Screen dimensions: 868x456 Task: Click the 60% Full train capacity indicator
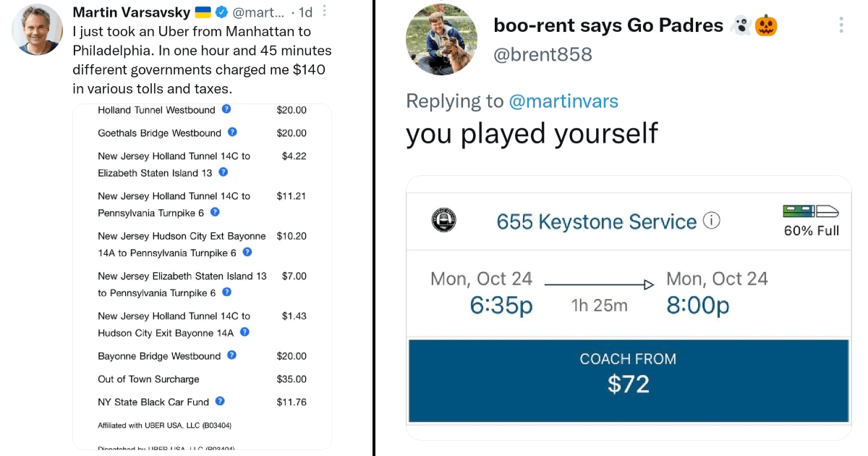[x=811, y=221]
